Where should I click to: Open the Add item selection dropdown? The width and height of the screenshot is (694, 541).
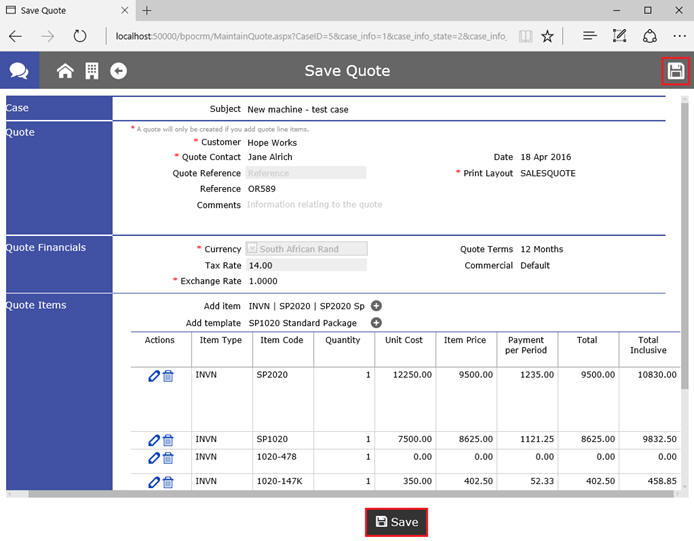(x=306, y=306)
